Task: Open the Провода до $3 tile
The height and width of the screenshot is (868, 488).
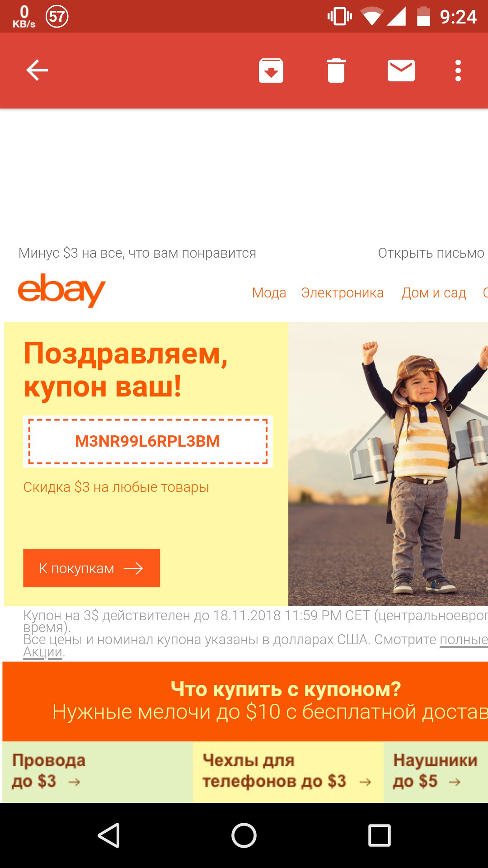Action: (98, 772)
